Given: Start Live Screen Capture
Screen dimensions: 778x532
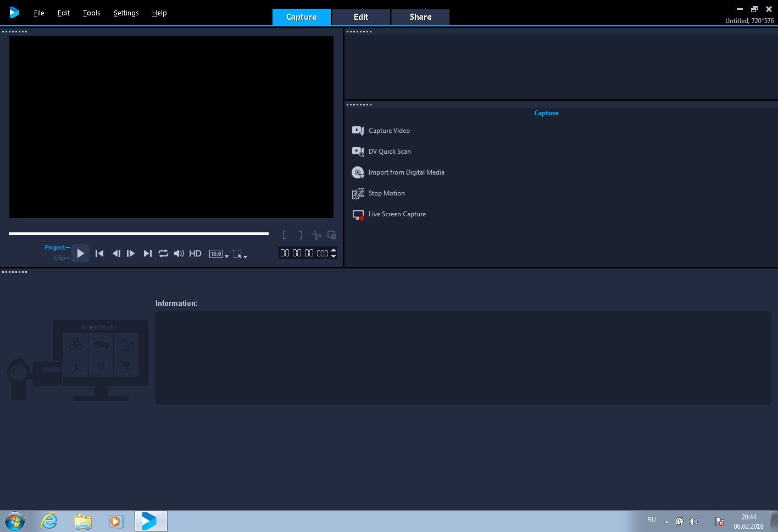Looking at the screenshot, I should click(x=397, y=214).
